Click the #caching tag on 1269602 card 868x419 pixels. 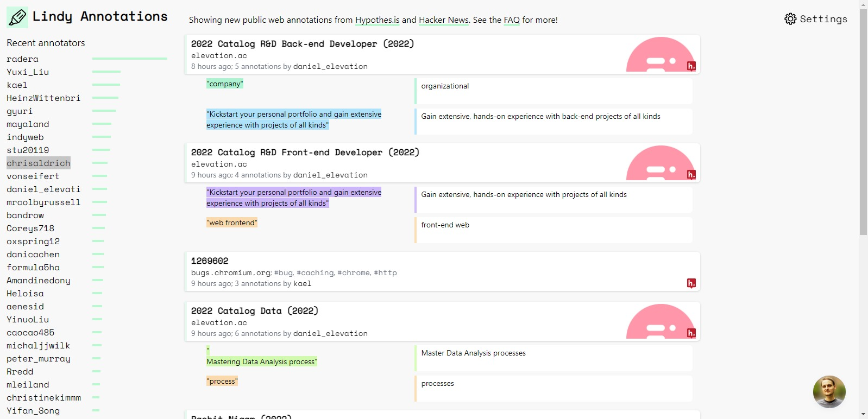(316, 273)
